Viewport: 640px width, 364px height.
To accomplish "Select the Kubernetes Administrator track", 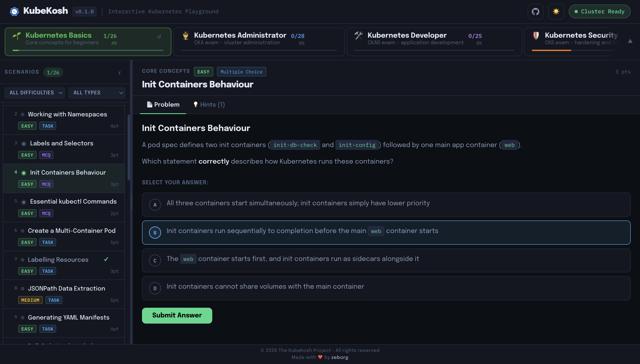I will point(259,41).
